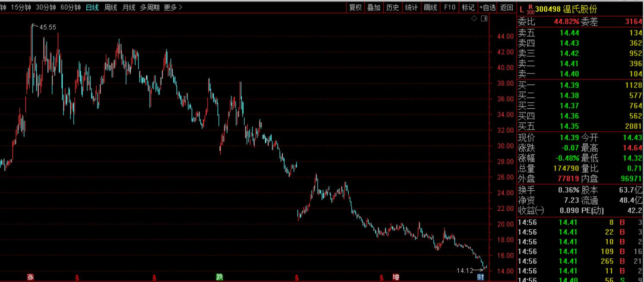Open the 历史 history viewer
644x282 pixels.
(x=392, y=7)
